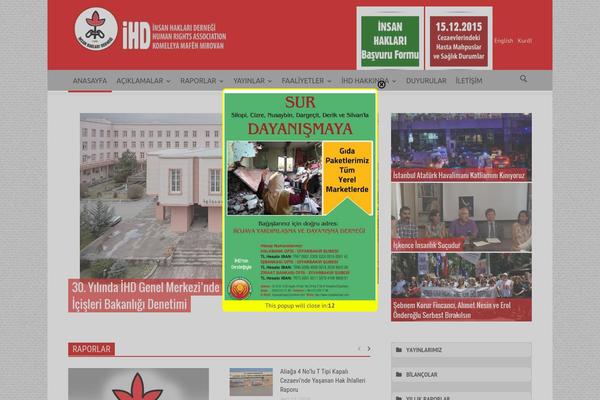Viewport: 600px width, 400px height.
Task: Click the İHD round logo
Action: point(96,29)
